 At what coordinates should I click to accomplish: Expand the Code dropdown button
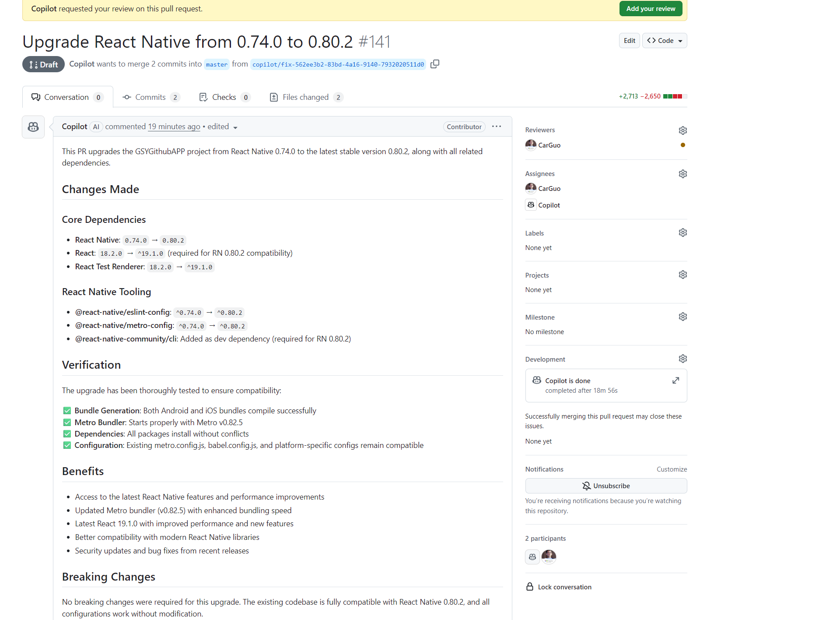[665, 41]
